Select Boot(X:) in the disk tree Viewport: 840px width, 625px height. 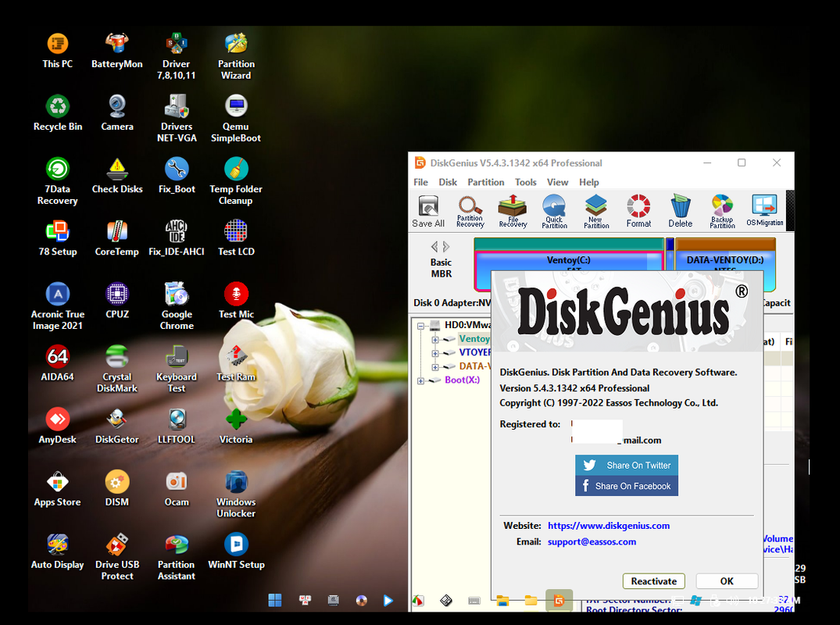462,380
